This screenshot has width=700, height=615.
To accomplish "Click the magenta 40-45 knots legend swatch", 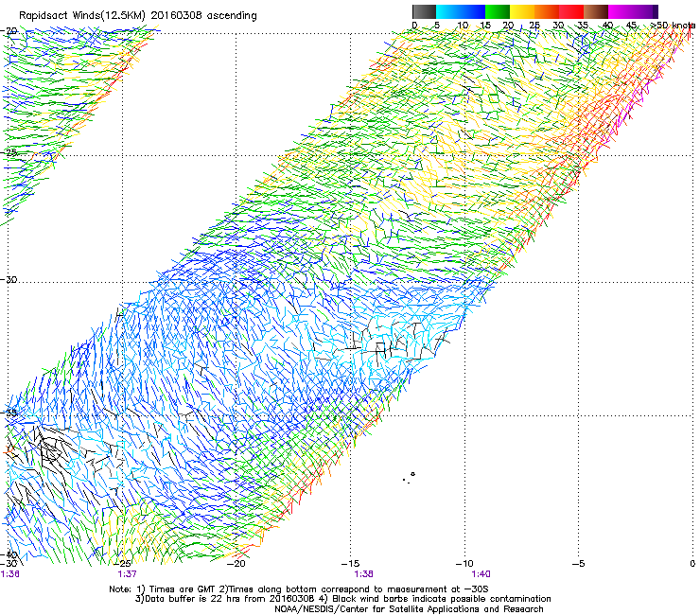I will [x=621, y=11].
